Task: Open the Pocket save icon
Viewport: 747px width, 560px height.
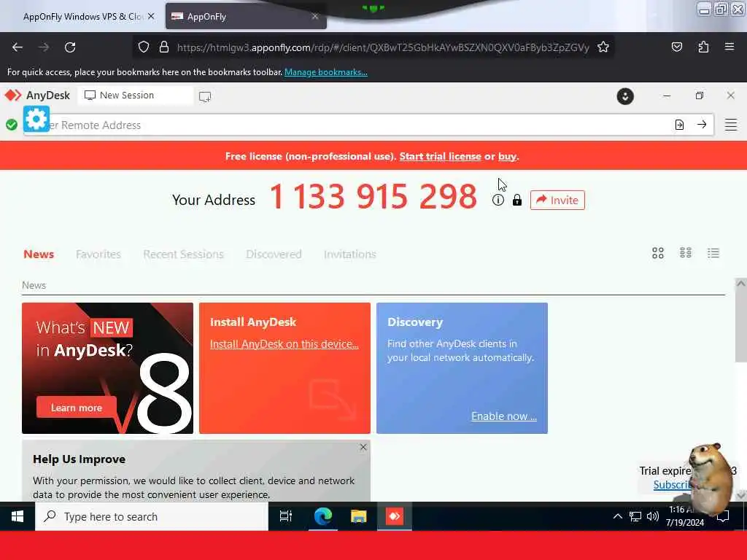Action: pyautogui.click(x=676, y=47)
